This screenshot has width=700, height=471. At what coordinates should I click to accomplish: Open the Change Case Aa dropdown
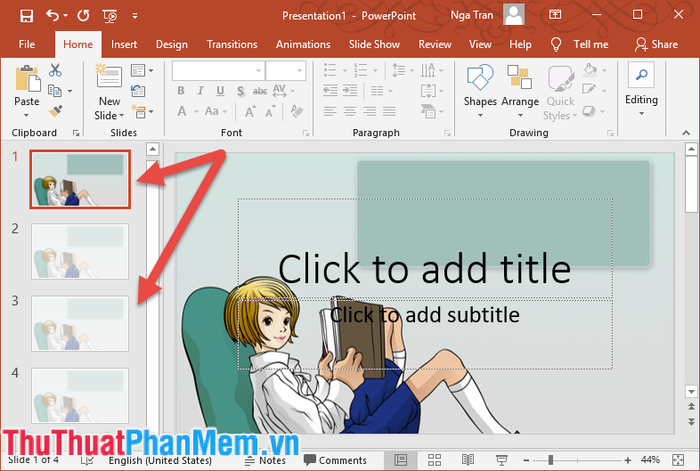pos(216,111)
